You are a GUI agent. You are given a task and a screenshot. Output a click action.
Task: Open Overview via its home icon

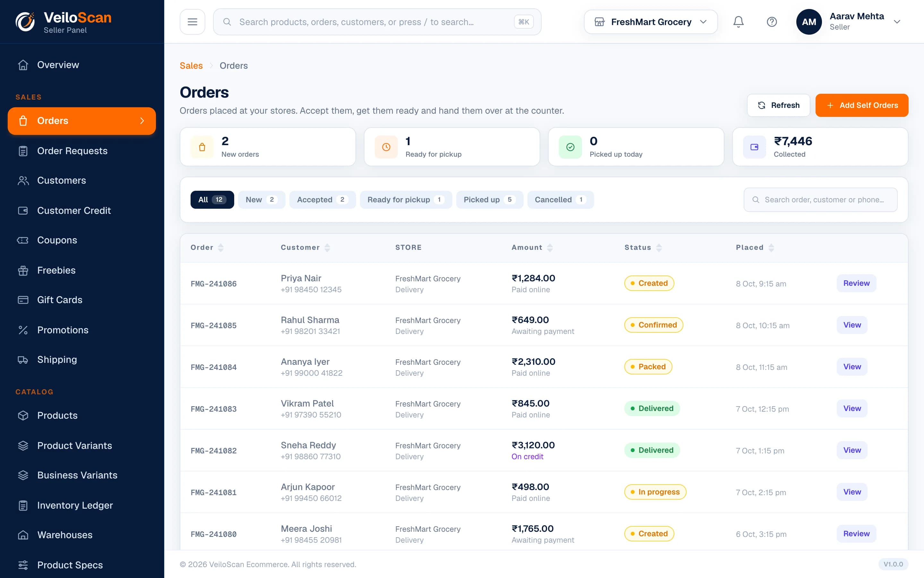(23, 65)
